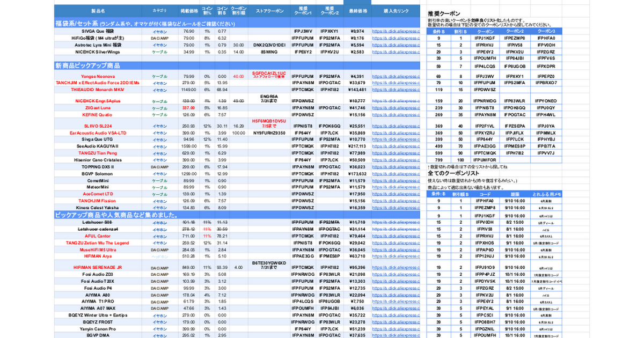Select the カテゴリ column header
The image size is (644, 338).
click(x=159, y=10)
